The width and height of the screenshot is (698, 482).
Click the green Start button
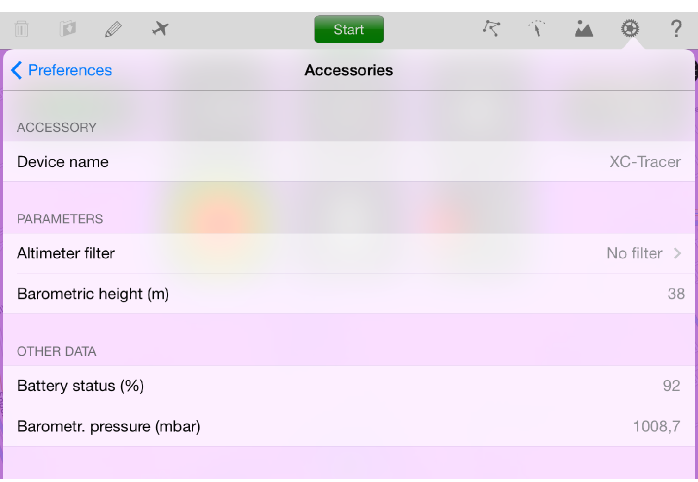[349, 29]
